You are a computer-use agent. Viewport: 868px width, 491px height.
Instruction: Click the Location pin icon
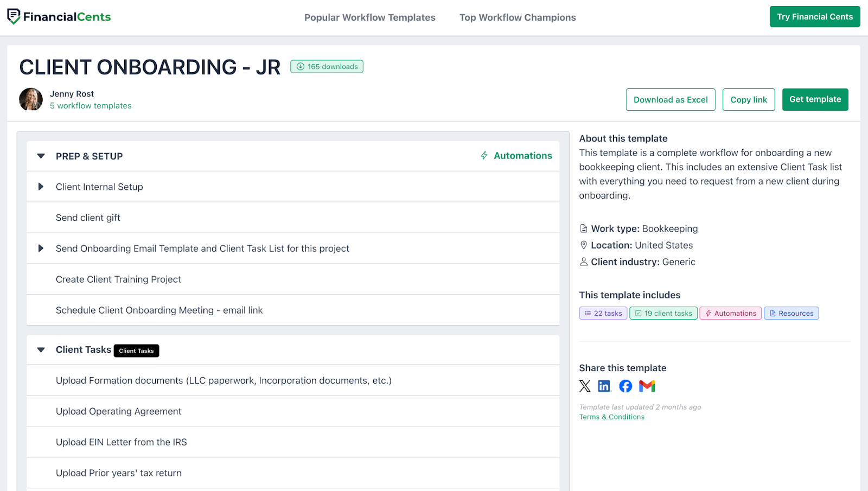tap(584, 245)
